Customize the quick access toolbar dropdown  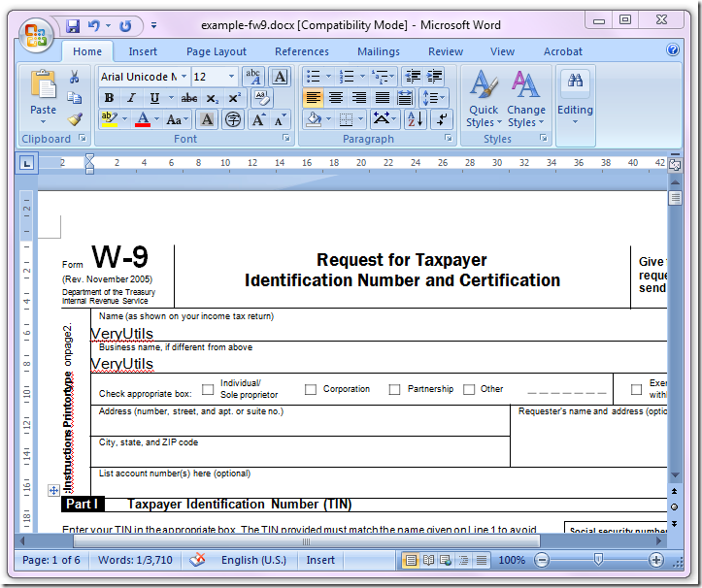point(153,25)
